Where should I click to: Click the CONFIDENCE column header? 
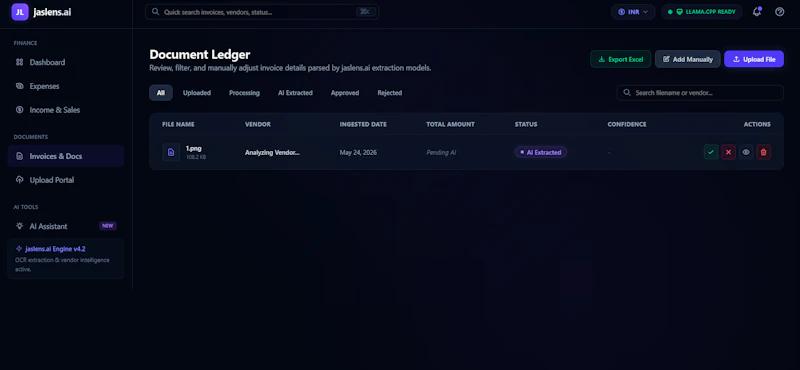(x=627, y=124)
